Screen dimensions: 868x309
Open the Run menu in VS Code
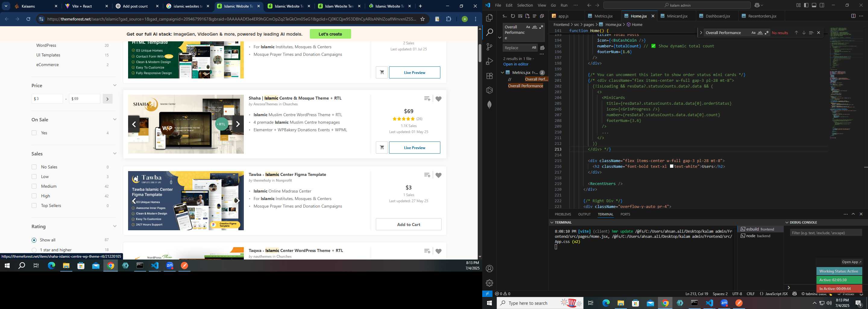(564, 5)
